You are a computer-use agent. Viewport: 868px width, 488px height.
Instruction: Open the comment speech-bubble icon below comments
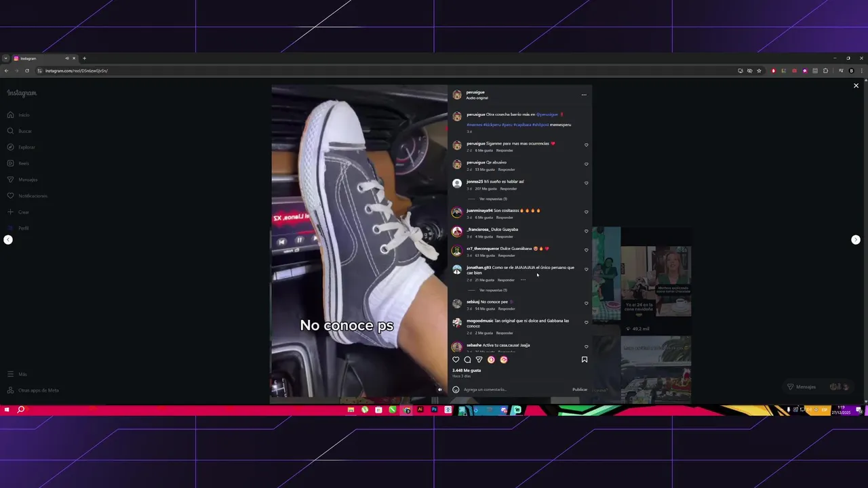coord(467,360)
